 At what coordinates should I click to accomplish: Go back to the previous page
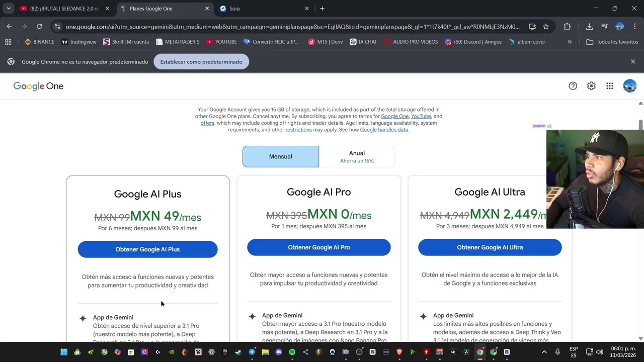pos(9,26)
